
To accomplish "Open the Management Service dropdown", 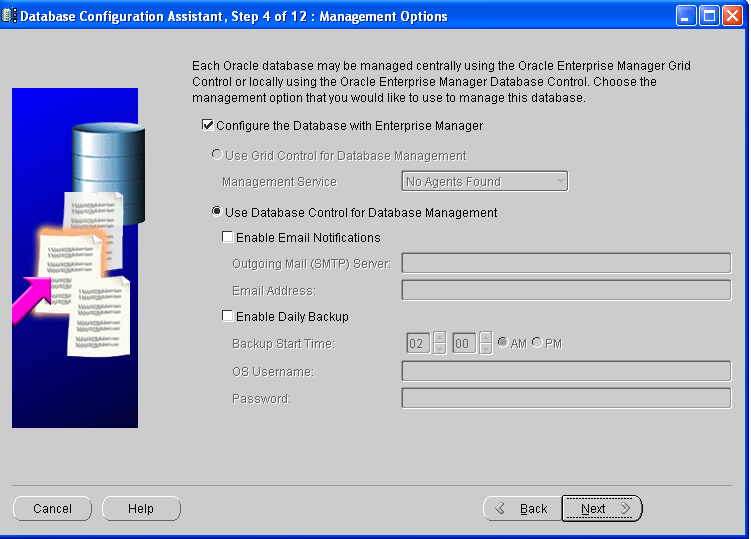I will 485,182.
